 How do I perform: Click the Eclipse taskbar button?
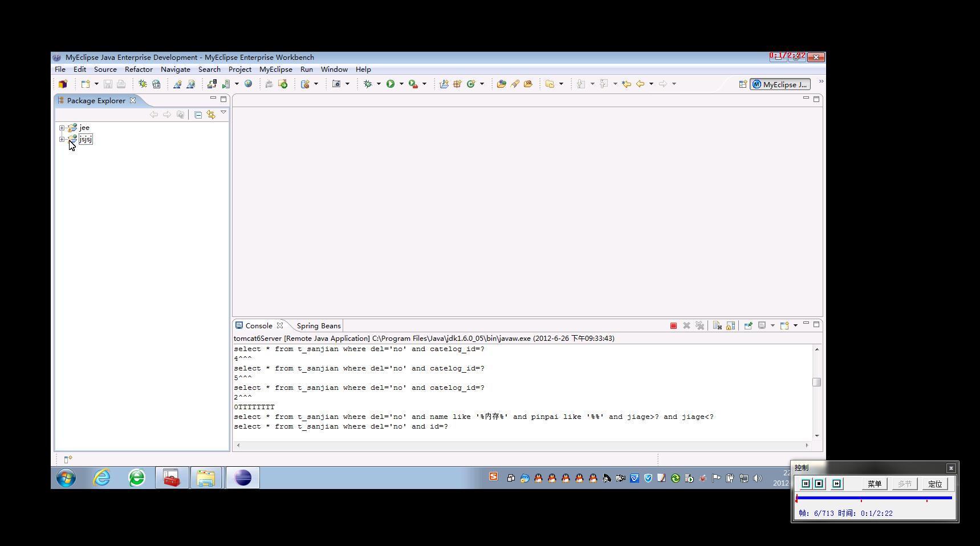click(x=243, y=478)
